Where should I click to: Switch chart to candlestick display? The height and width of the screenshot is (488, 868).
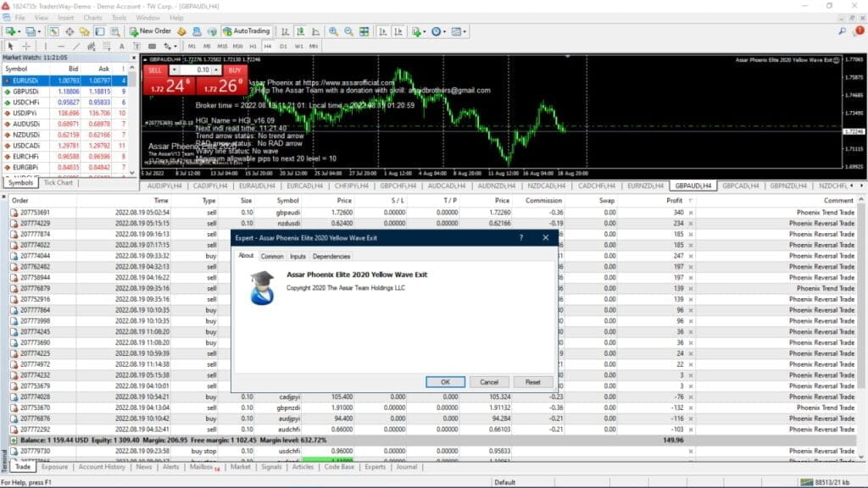301,30
